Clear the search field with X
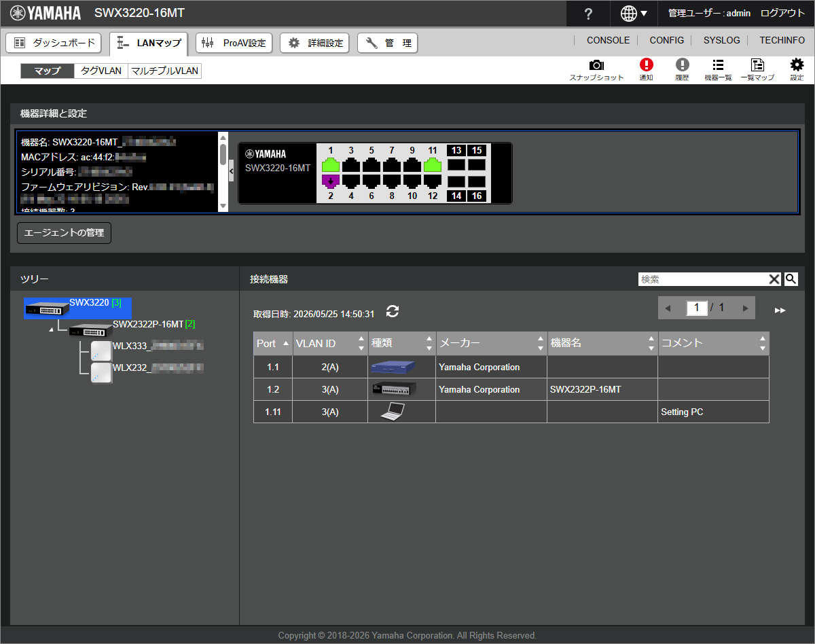Image resolution: width=815 pixels, height=644 pixels. [774, 279]
